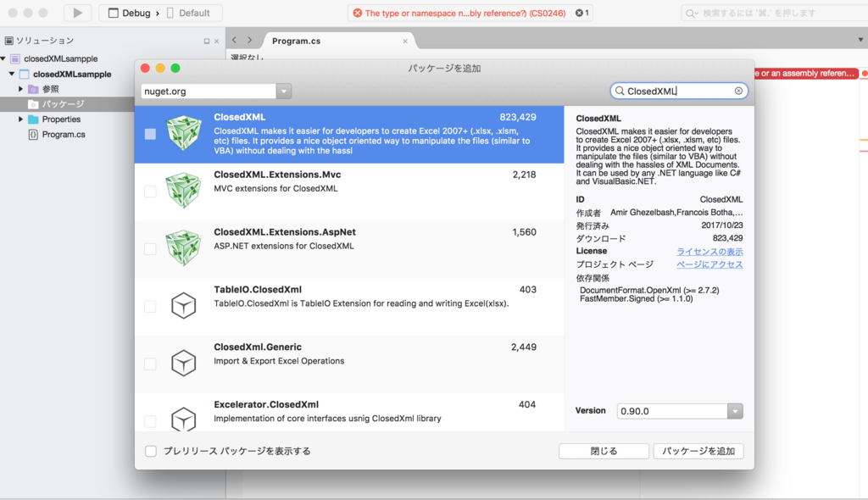The image size is (868, 500).
Task: Click the 閉じる button
Action: pyautogui.click(x=604, y=452)
